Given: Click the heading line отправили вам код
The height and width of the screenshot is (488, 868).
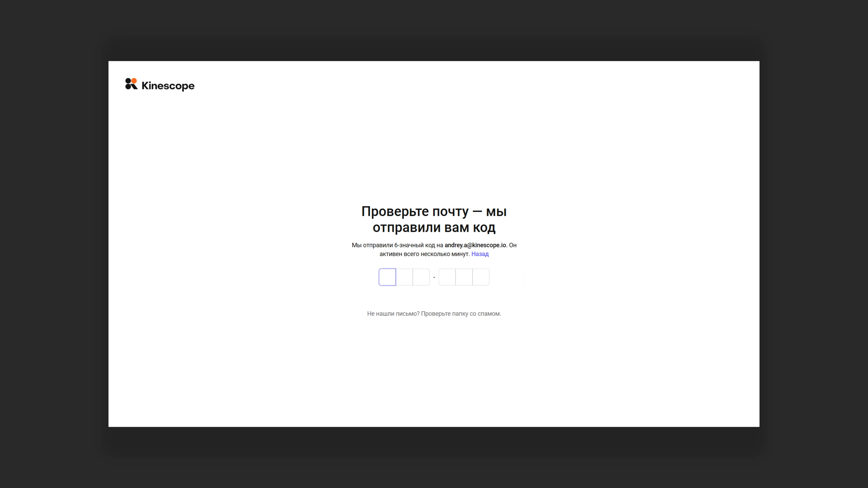Looking at the screenshot, I should click(434, 228).
